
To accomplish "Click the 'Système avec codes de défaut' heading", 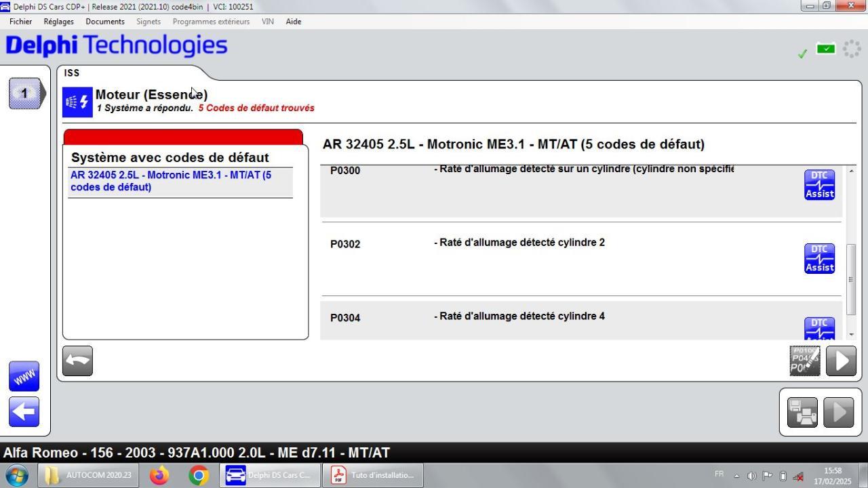I will [x=170, y=158].
